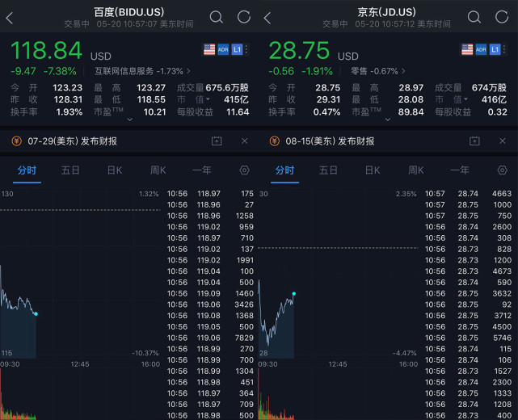Open more options beside Baidu's L1 badge
This screenshot has height=420, width=518.
246,49
